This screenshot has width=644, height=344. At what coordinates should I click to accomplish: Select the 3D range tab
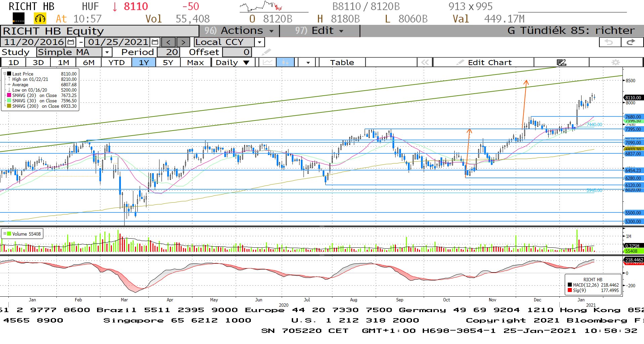(x=38, y=62)
